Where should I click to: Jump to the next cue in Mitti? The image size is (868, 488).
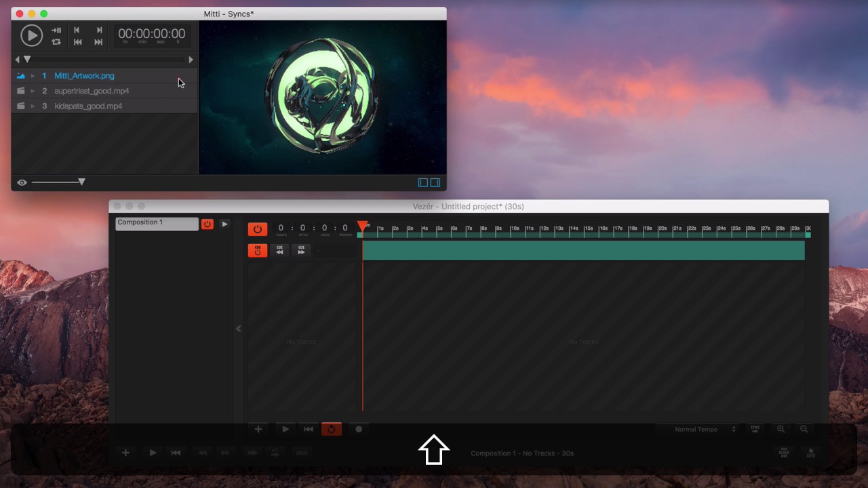click(x=98, y=42)
